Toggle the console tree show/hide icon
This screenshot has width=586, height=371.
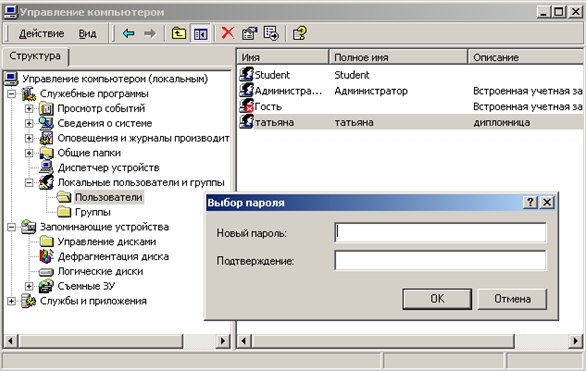click(x=201, y=34)
